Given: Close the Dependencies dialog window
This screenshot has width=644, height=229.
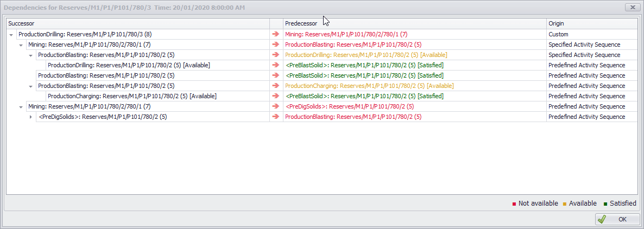Looking at the screenshot, I should coord(632,8).
